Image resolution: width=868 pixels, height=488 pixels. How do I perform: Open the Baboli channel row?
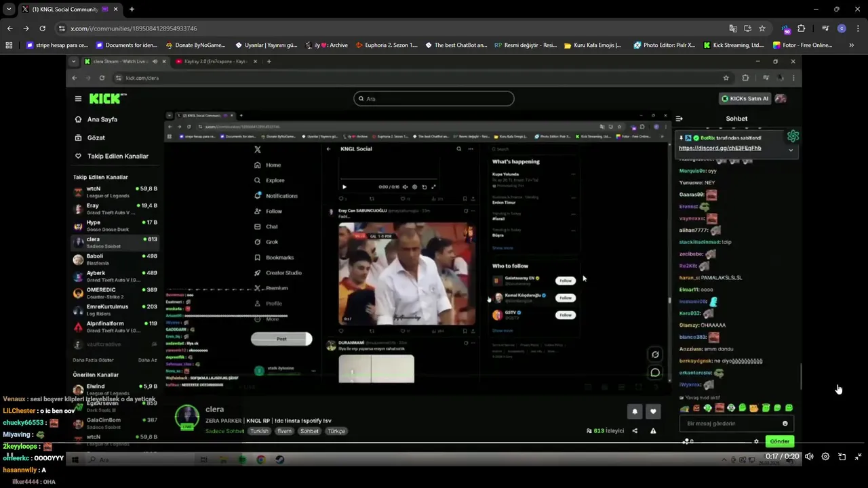click(x=115, y=259)
